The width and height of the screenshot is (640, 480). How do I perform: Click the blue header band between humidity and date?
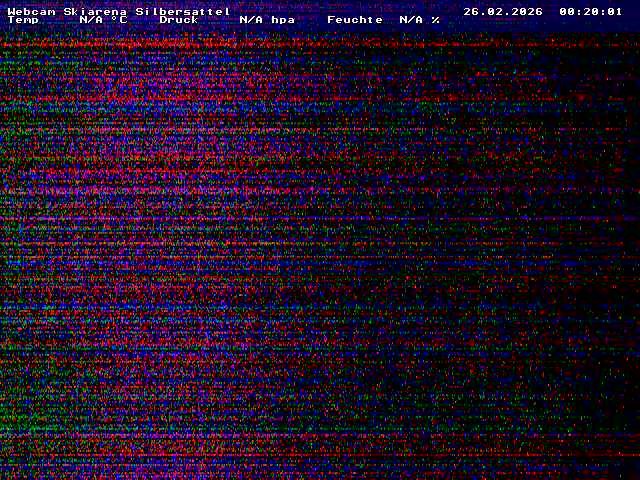pos(450,12)
